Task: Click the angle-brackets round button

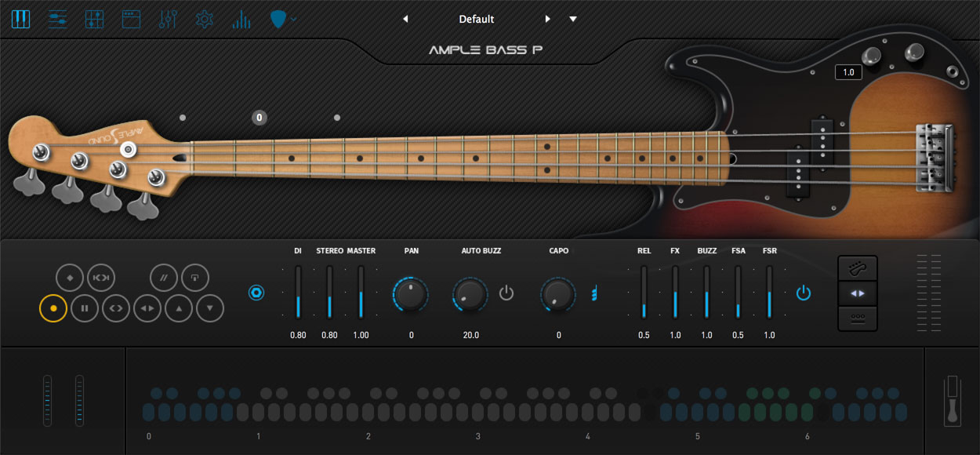Action: [x=116, y=308]
